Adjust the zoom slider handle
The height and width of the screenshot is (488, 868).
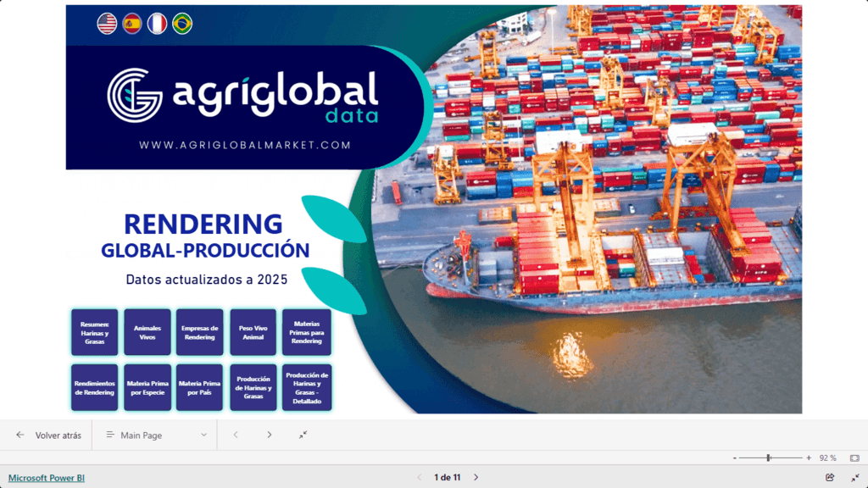point(768,457)
